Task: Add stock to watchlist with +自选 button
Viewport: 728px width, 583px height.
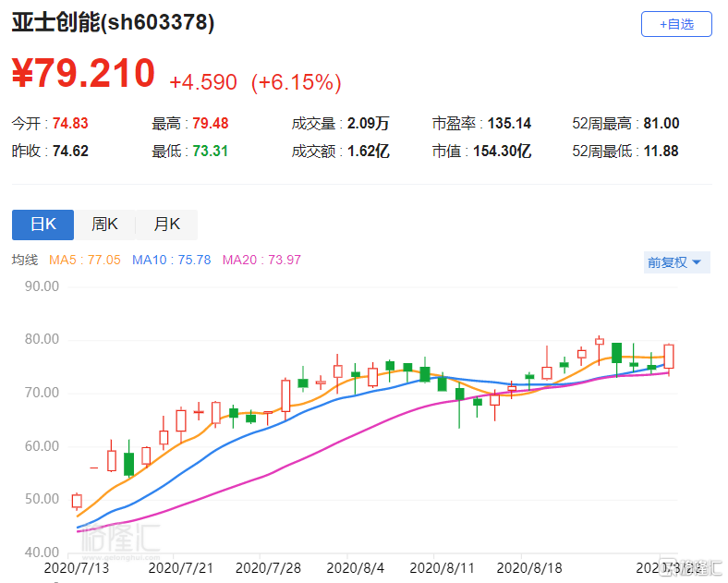Action: (x=676, y=24)
